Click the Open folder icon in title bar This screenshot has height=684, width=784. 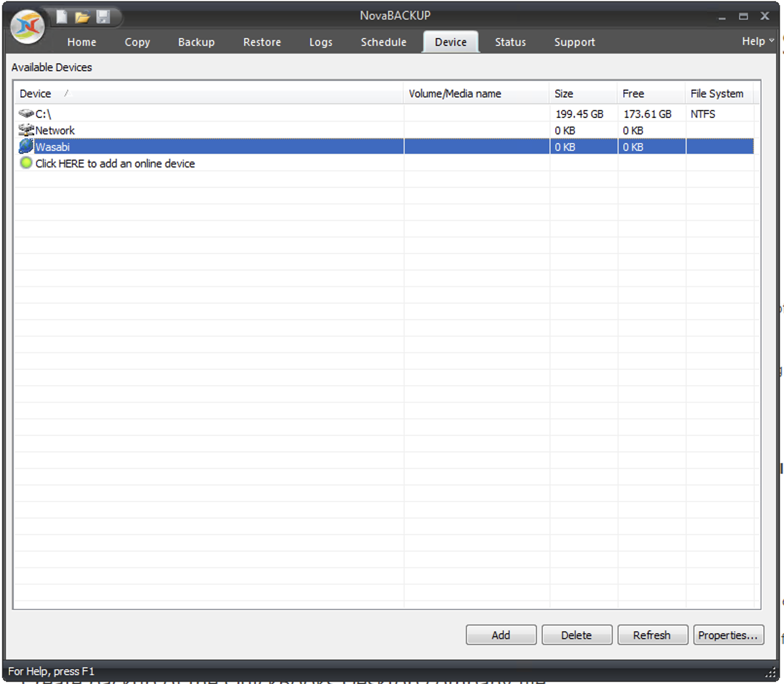(82, 18)
